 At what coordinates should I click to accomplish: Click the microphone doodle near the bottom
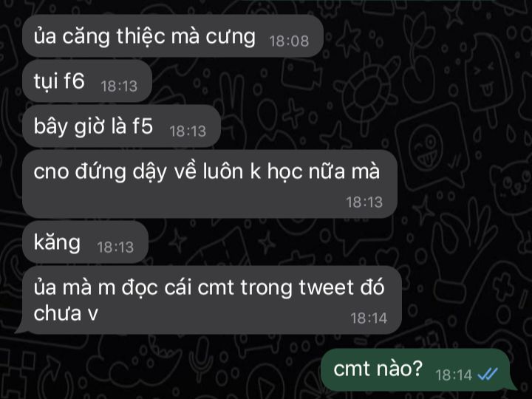click(x=202, y=360)
